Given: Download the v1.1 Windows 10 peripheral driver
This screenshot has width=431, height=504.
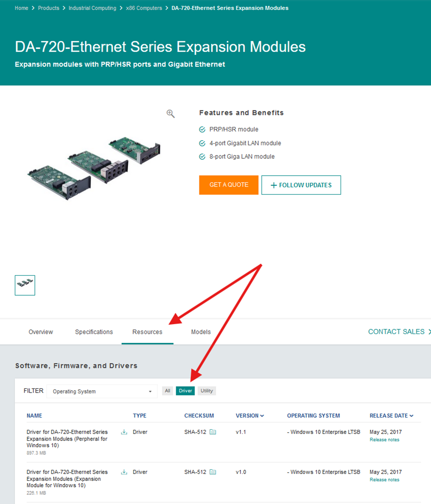Looking at the screenshot, I should click(124, 432).
